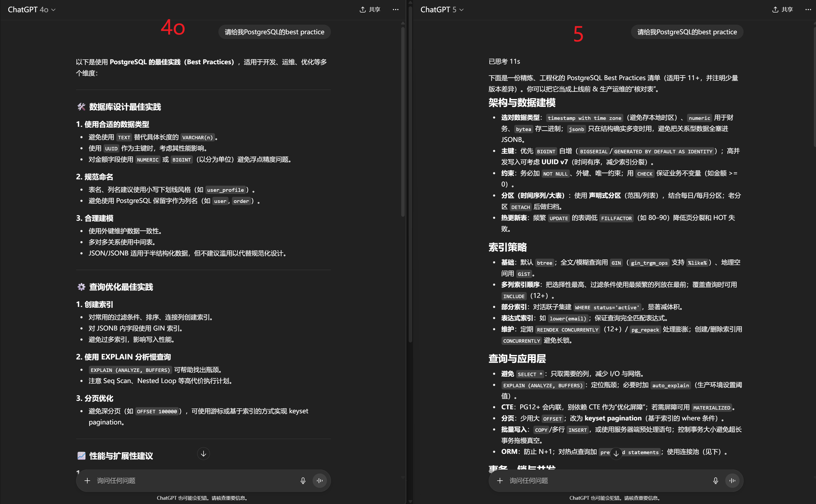
Task: Start voice mode in the right chat
Action: pyautogui.click(x=732, y=480)
